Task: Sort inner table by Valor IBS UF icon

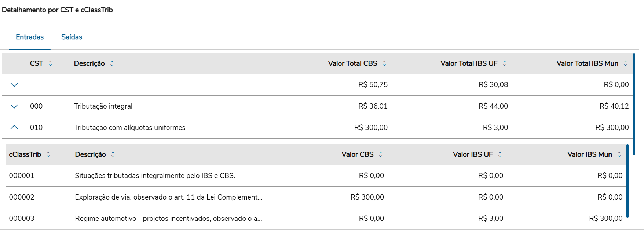Action: click(500, 154)
